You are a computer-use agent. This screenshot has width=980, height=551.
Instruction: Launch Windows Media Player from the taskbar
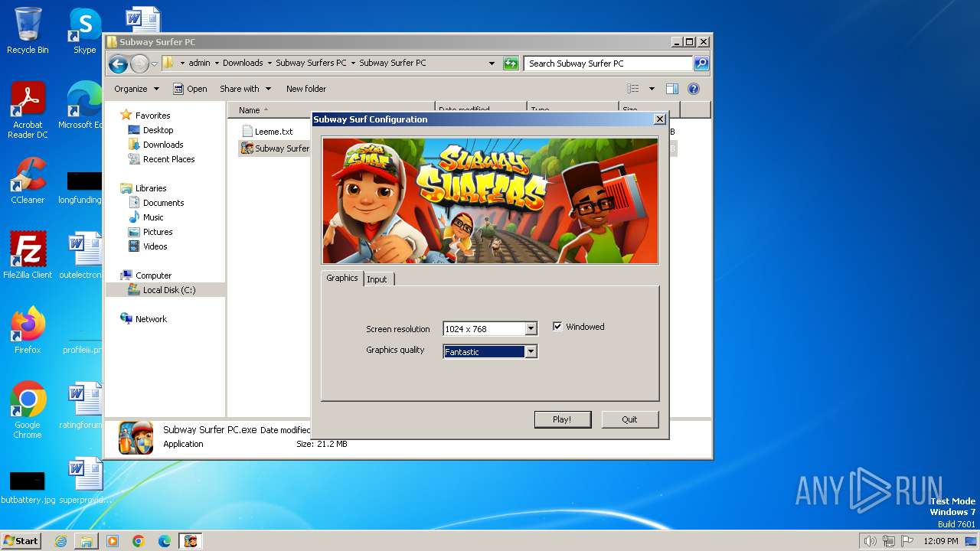113,541
